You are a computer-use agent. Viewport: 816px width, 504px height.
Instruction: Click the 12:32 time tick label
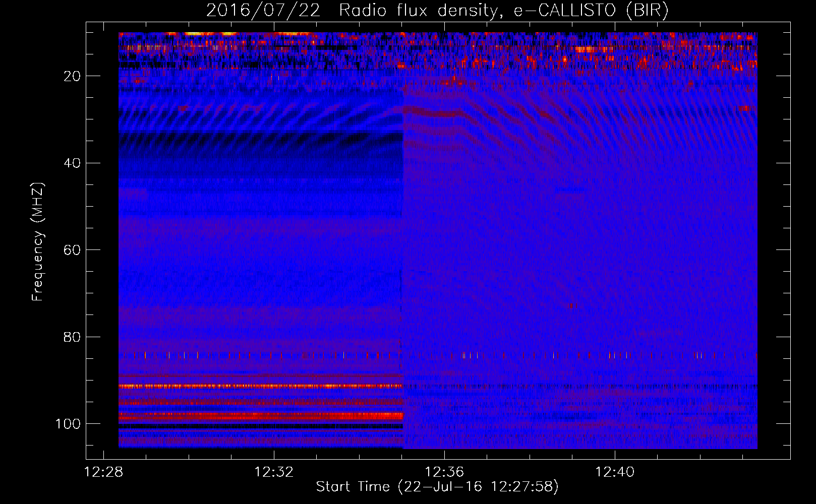tap(274, 472)
